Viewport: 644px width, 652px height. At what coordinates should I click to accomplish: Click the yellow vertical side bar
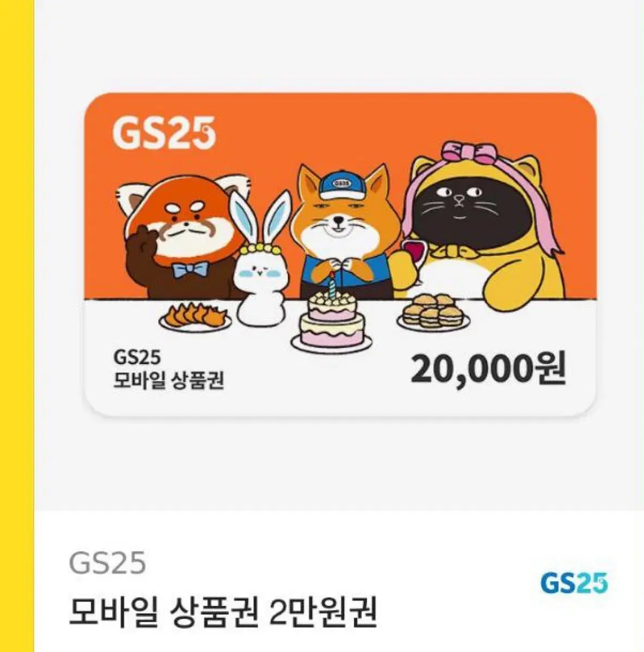(17, 326)
